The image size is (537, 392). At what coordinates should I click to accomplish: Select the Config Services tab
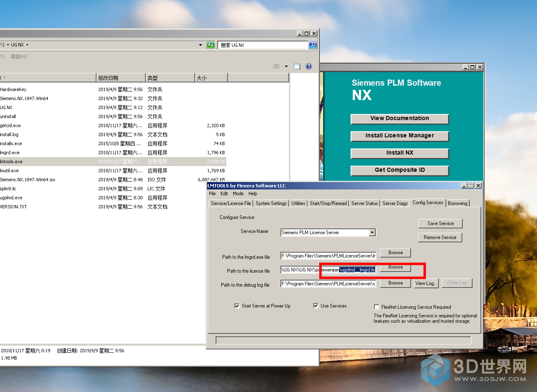point(428,203)
